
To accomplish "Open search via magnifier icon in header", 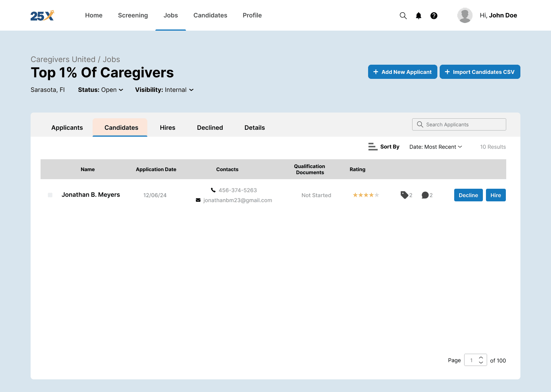I will click(403, 16).
